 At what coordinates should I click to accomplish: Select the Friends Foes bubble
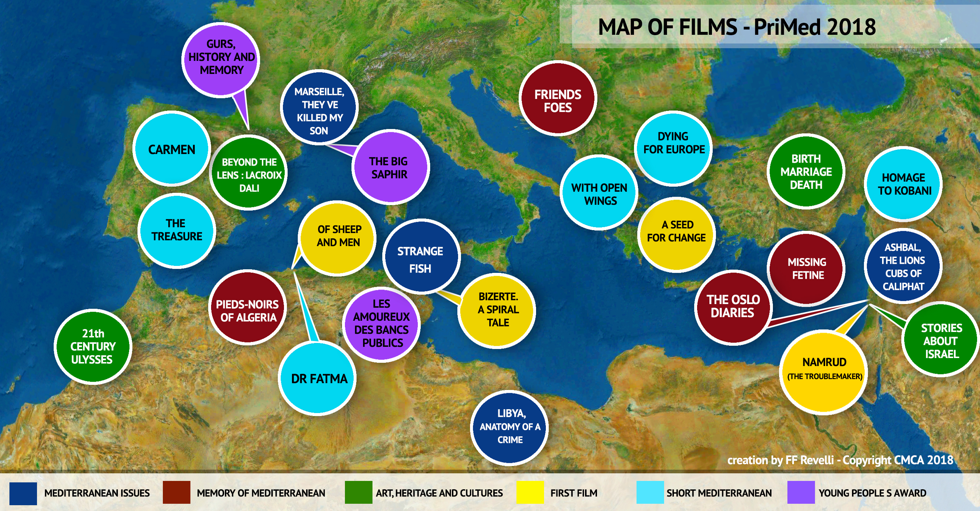tap(558, 100)
